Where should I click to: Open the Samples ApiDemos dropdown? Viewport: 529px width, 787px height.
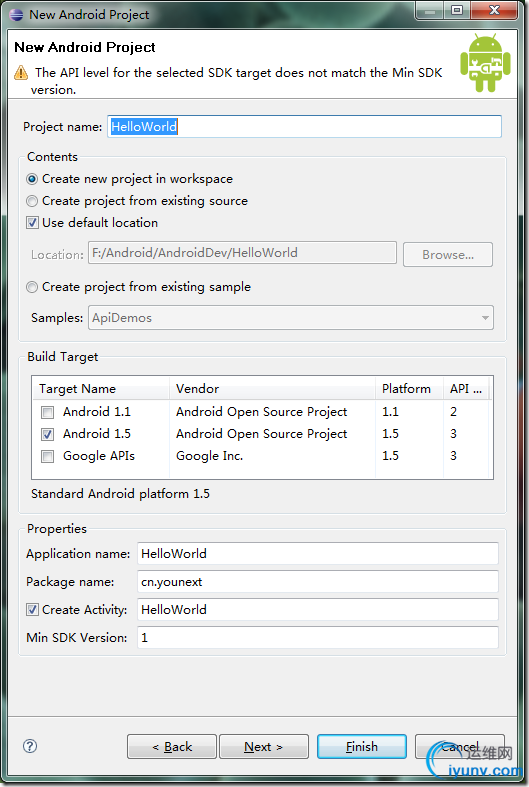click(291, 318)
